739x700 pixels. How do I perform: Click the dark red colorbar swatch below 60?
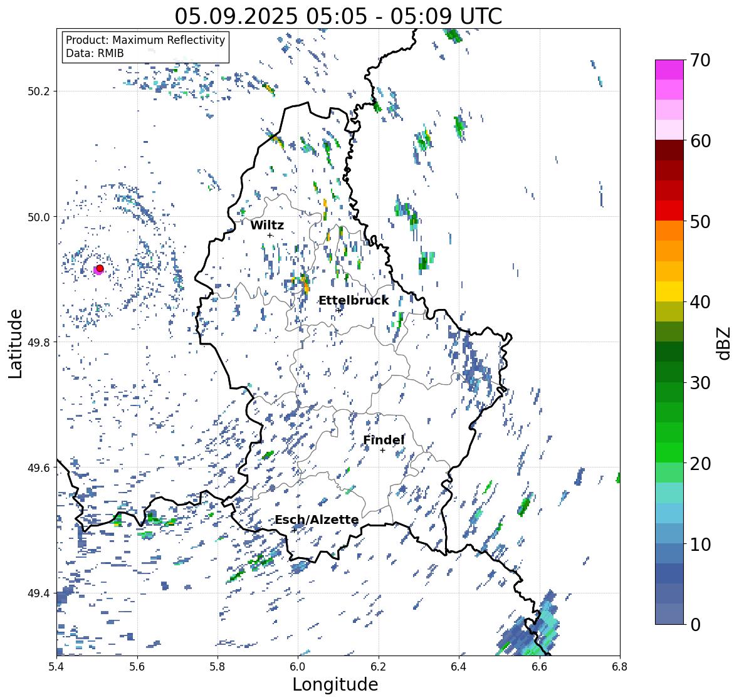pos(669,150)
